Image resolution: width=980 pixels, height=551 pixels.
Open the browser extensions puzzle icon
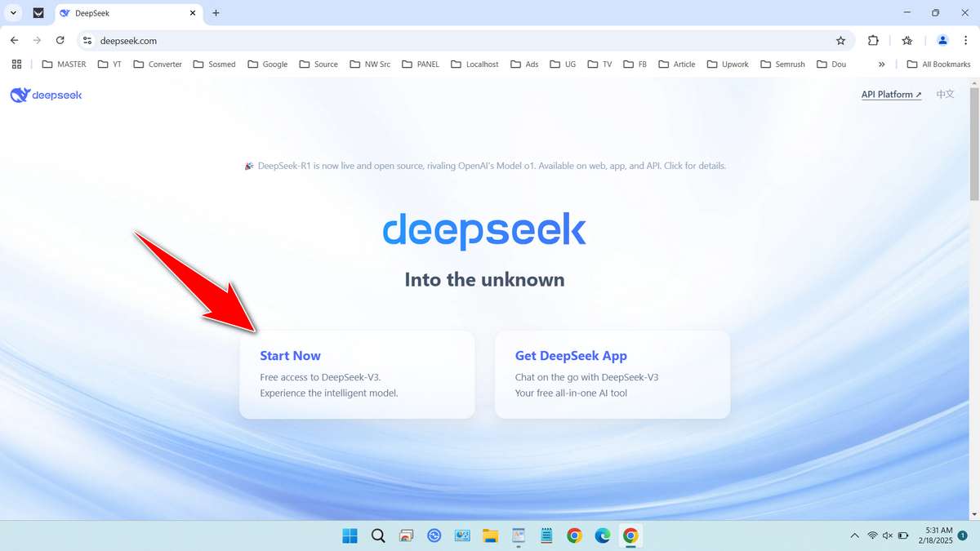click(873, 40)
